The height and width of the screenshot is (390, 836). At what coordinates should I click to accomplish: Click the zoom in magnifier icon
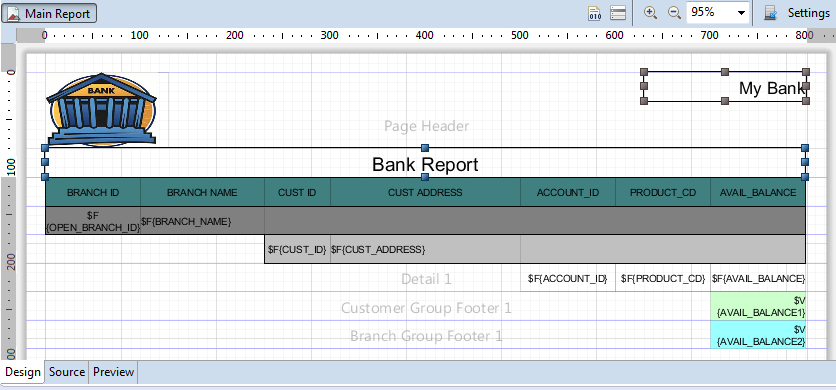tap(650, 13)
